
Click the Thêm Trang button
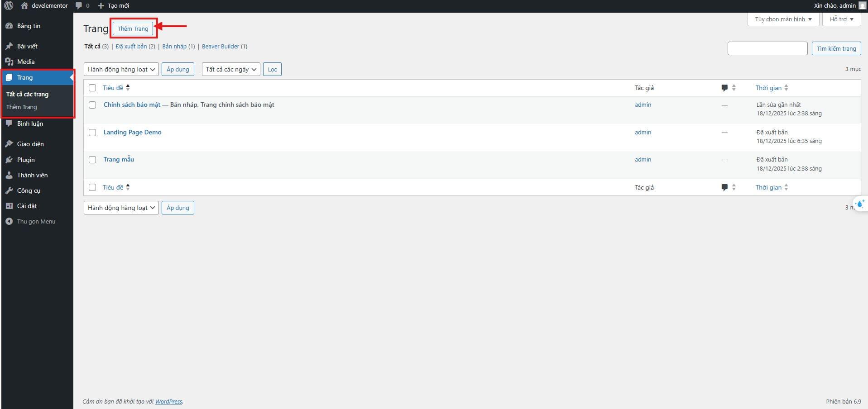pyautogui.click(x=133, y=28)
